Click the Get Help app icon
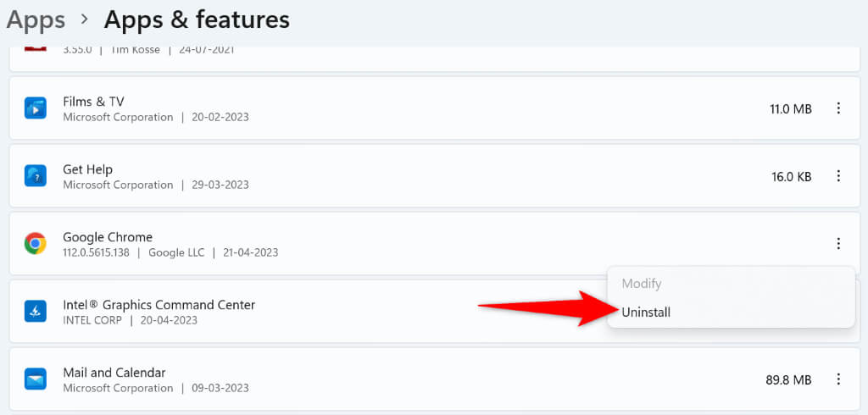The image size is (868, 415). point(35,176)
